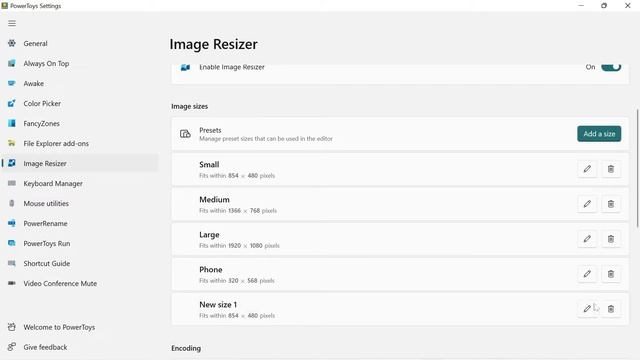The image size is (640, 360).
Task: Click the Always On Top icon
Action: tap(12, 63)
